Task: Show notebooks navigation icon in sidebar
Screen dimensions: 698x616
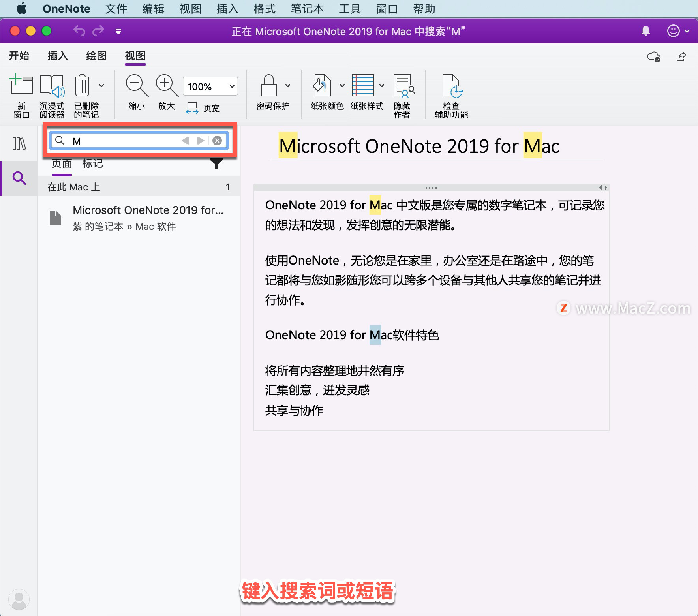Action: click(19, 144)
